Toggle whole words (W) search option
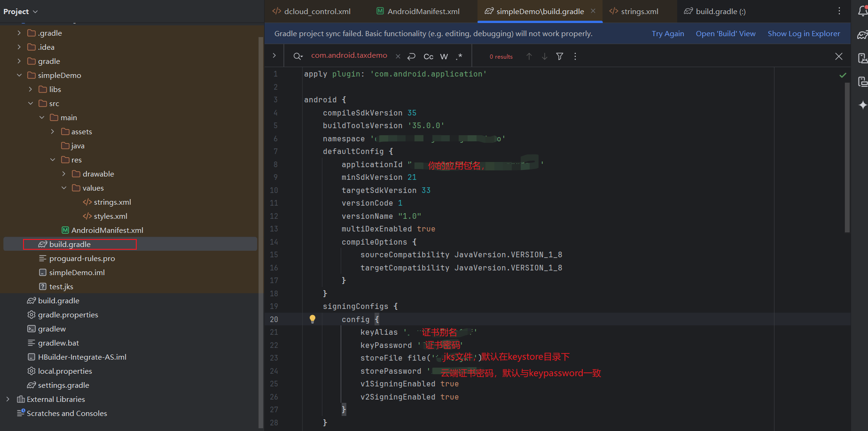Viewport: 868px width, 431px height. click(x=444, y=56)
